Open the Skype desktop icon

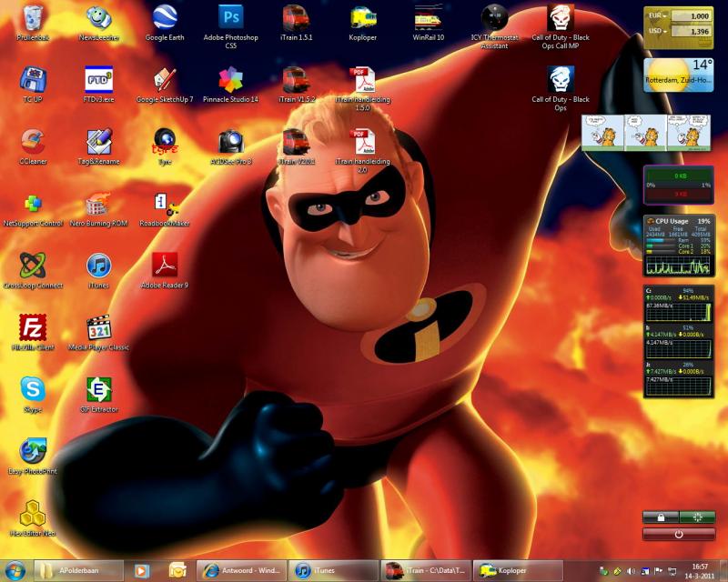click(x=33, y=395)
